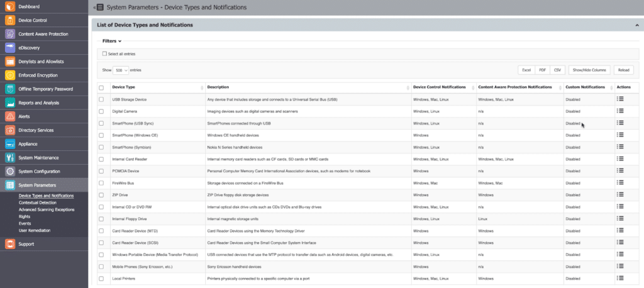The height and width of the screenshot is (288, 644).
Task: Open the actions menu for Digital Camera
Action: 619,111
